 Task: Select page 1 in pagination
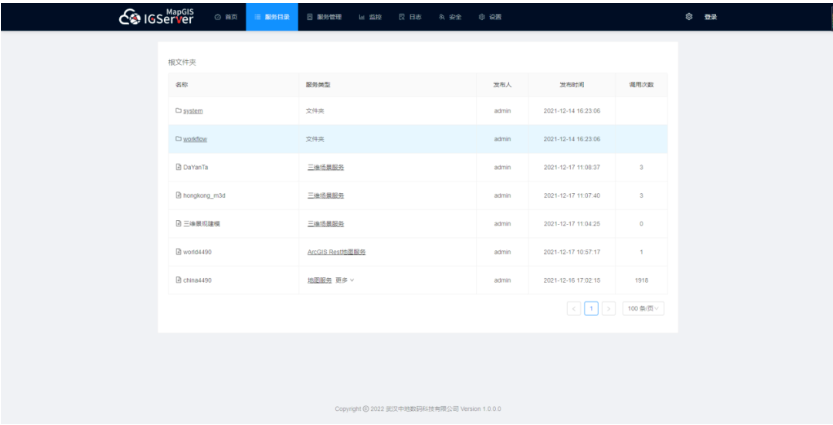click(591, 308)
